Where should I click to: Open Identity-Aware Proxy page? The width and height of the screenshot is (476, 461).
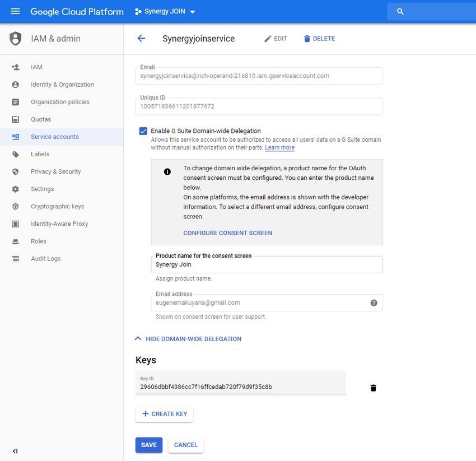coord(62,224)
